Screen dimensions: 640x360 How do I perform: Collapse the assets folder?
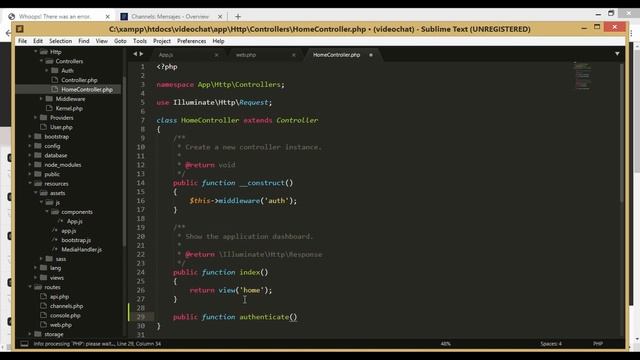(x=36, y=193)
